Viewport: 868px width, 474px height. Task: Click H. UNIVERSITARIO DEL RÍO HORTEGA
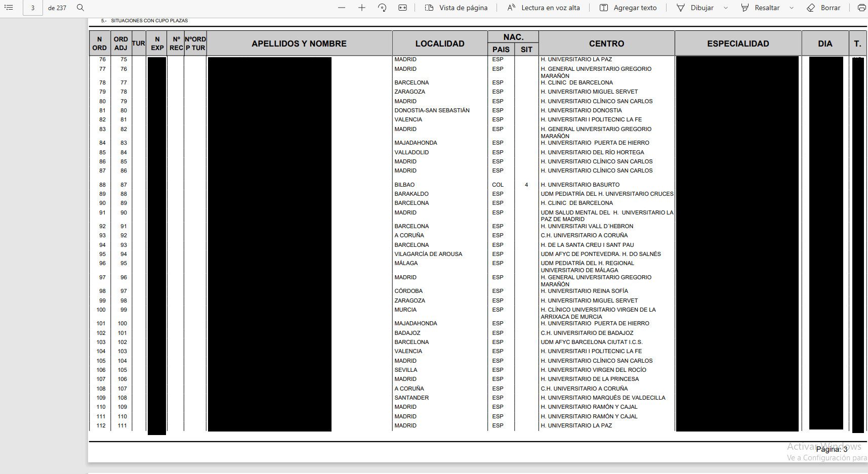592,152
